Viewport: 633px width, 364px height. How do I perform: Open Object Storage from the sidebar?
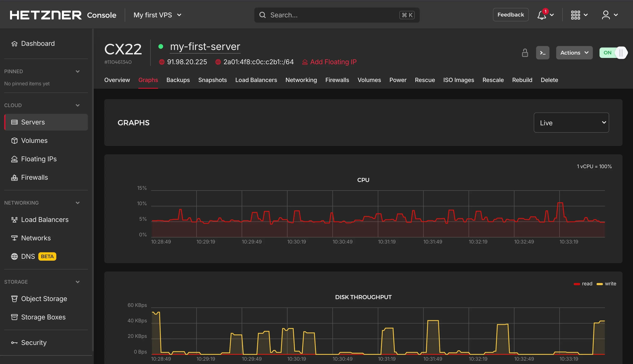point(44,299)
